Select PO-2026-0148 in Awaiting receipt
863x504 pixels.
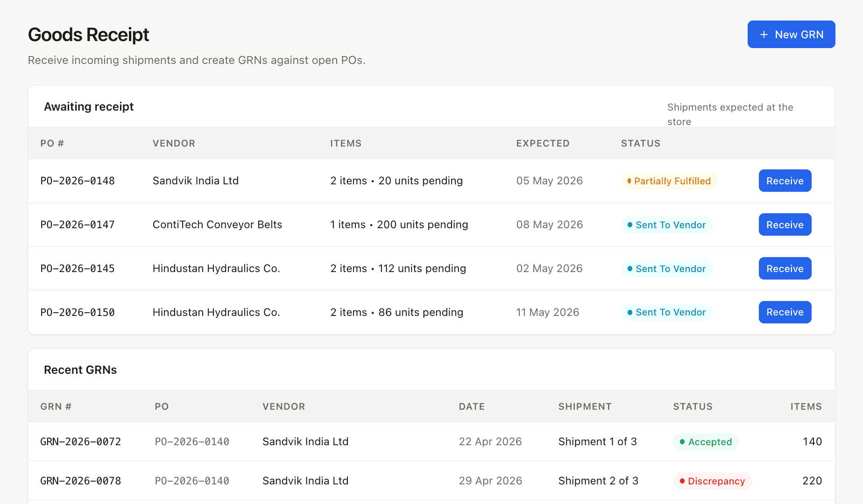coord(78,181)
